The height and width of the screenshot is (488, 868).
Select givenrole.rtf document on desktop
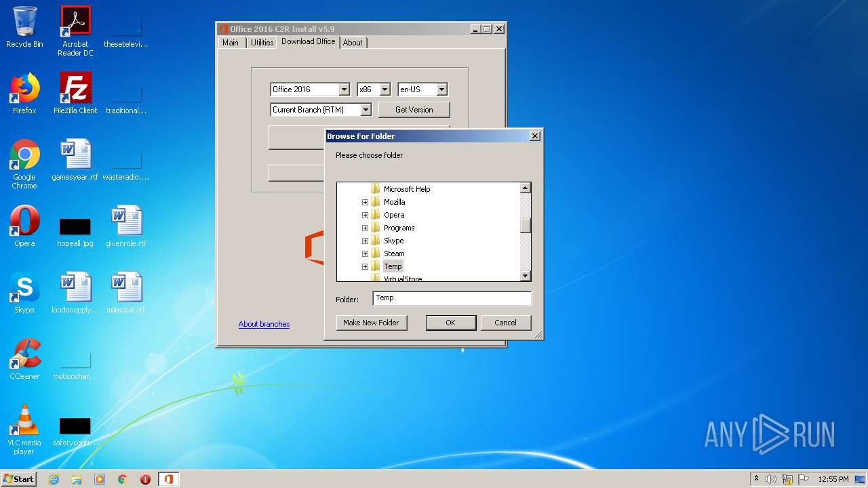click(x=126, y=226)
